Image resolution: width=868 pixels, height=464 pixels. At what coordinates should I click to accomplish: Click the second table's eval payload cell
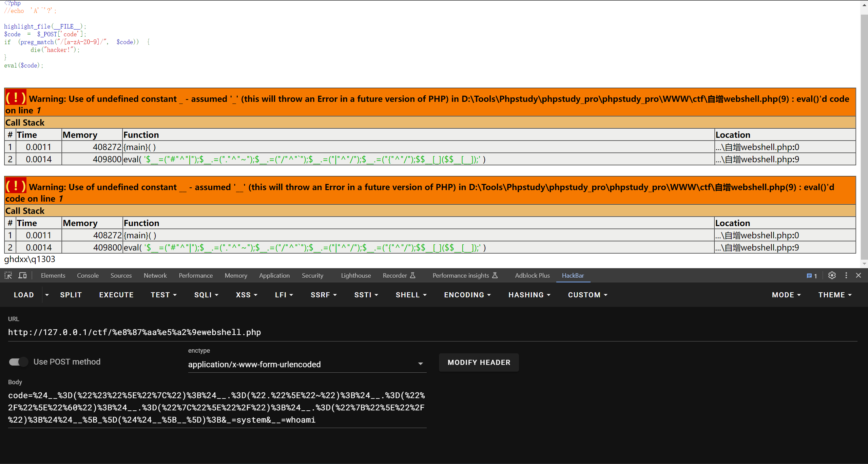click(x=419, y=247)
